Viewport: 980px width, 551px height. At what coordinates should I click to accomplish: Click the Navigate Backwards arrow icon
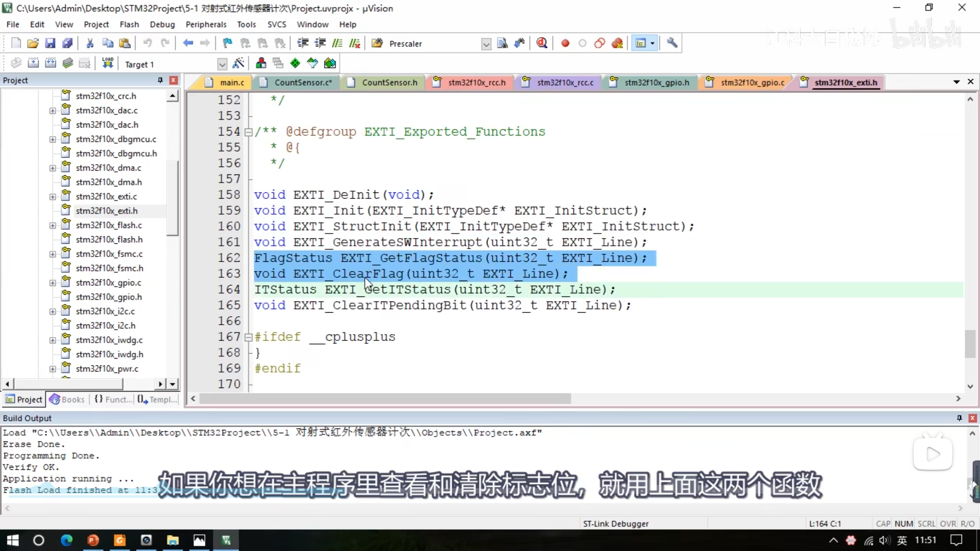click(188, 43)
